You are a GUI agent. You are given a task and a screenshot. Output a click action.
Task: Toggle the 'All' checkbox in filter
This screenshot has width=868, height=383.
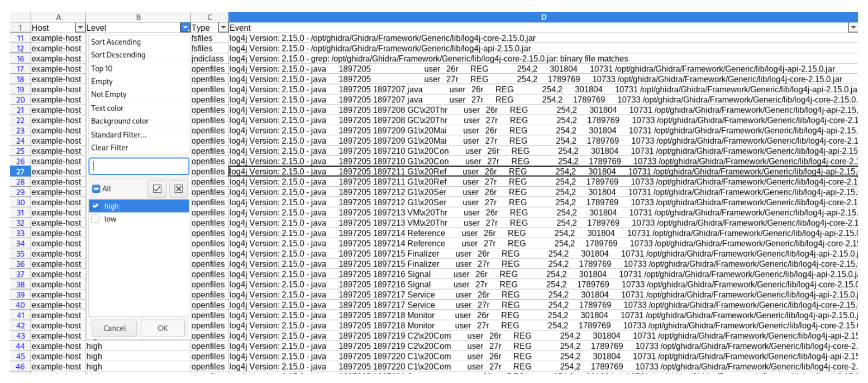pos(96,190)
